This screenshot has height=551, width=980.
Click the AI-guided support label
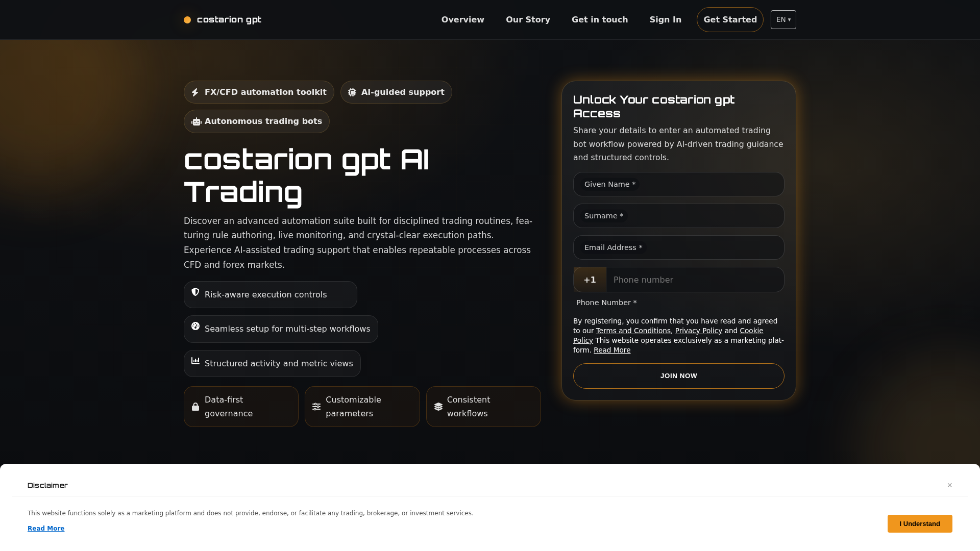coord(403,92)
